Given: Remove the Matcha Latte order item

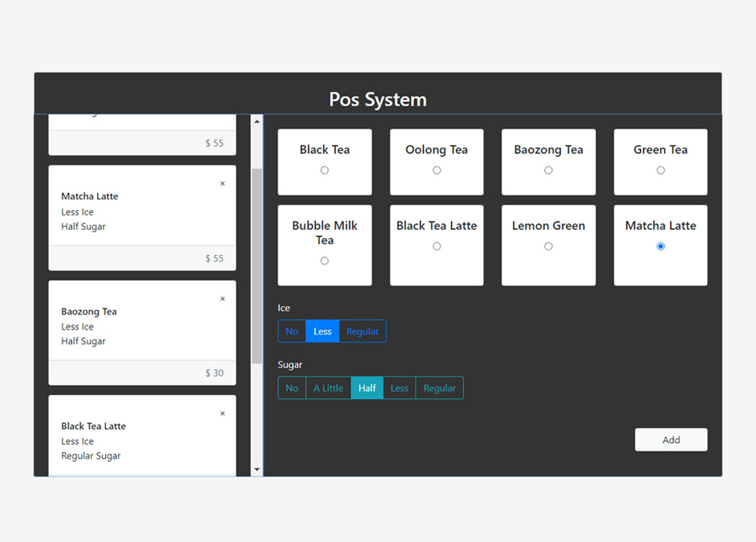Looking at the screenshot, I should [222, 184].
